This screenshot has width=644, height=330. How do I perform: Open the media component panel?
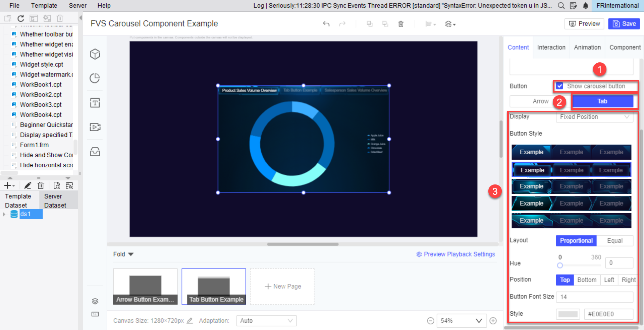click(x=95, y=127)
